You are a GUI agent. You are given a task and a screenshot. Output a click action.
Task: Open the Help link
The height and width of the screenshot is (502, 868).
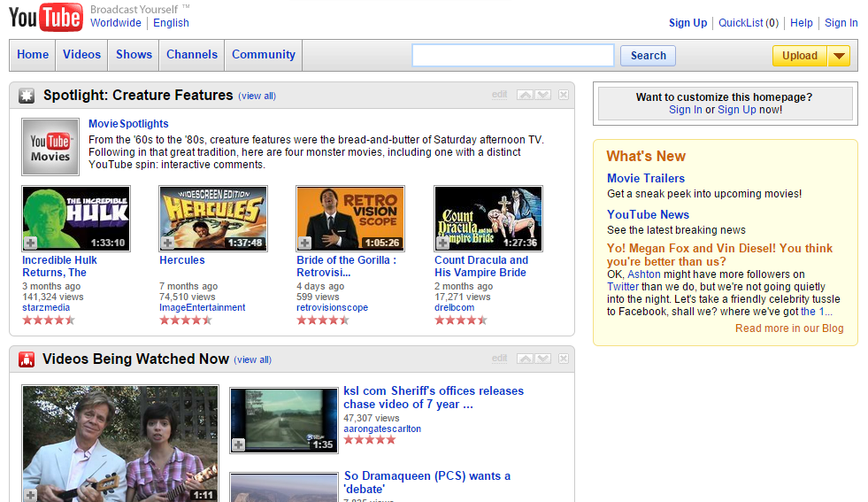[802, 23]
